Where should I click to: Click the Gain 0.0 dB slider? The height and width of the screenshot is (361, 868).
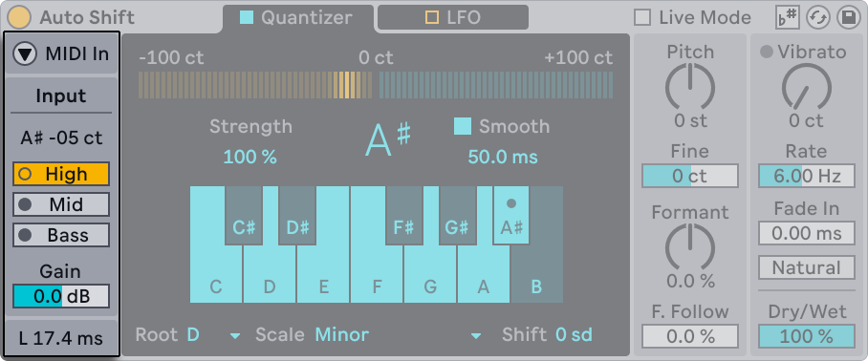[x=61, y=296]
